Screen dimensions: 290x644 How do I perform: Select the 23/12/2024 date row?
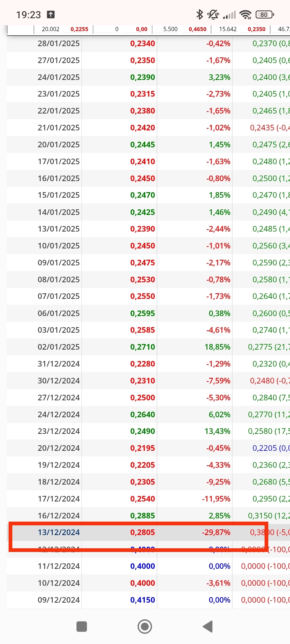[x=148, y=431]
